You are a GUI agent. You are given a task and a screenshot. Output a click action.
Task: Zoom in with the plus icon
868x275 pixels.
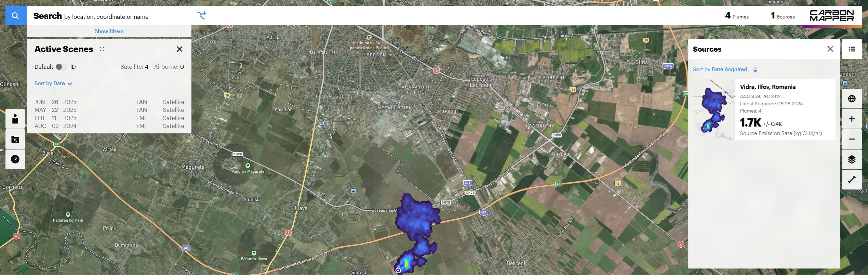852,119
